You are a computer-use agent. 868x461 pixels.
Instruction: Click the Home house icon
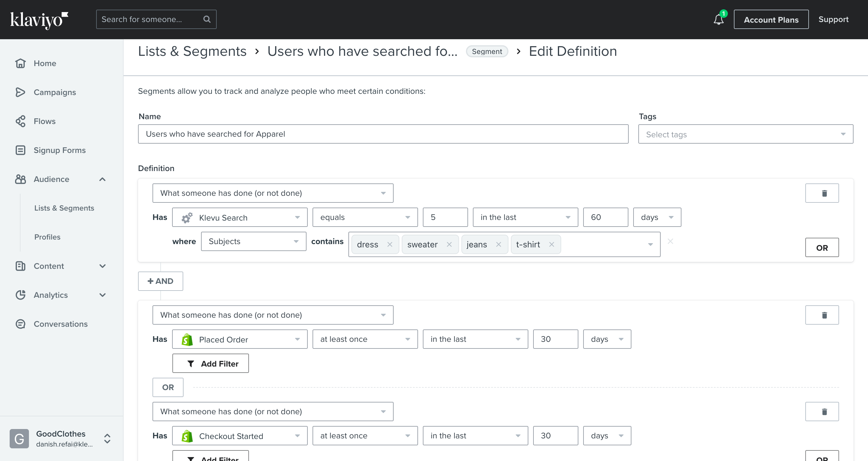[x=20, y=63]
